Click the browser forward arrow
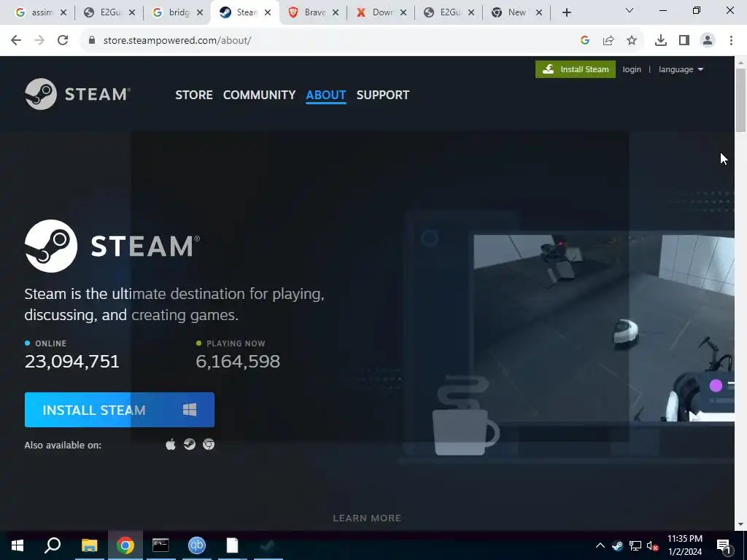The image size is (747, 560). click(39, 41)
